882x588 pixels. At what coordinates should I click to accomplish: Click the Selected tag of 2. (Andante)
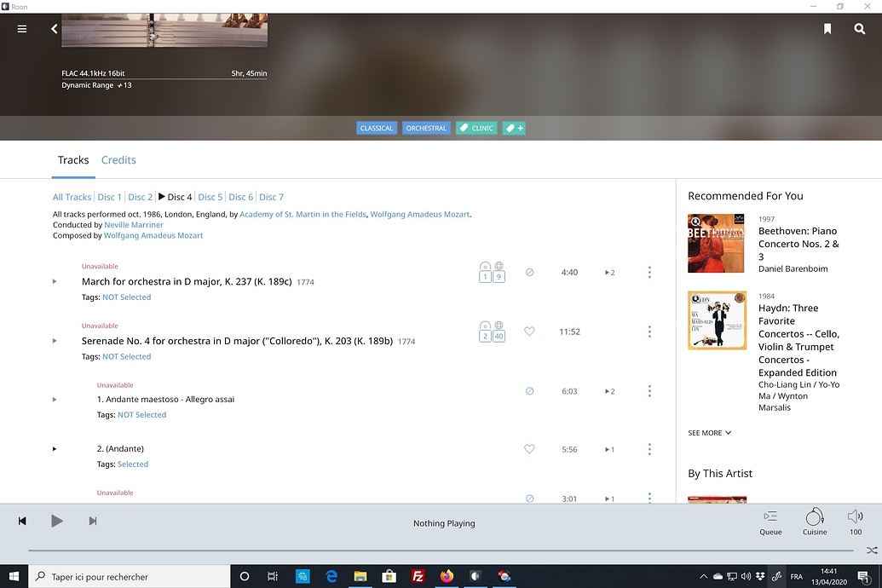[x=133, y=464]
